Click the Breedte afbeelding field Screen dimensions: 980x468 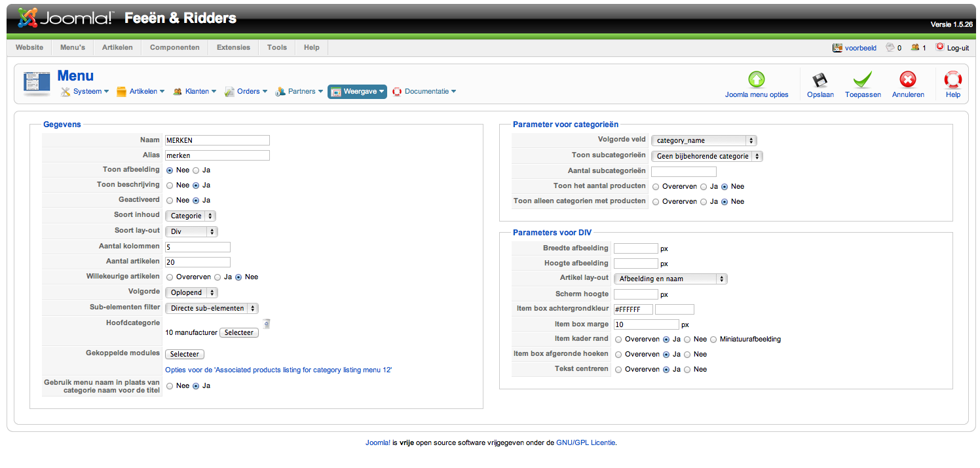click(x=636, y=248)
